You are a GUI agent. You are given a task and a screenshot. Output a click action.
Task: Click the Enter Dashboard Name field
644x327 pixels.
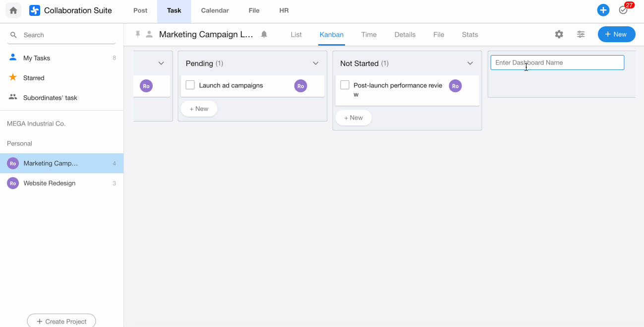coord(557,63)
